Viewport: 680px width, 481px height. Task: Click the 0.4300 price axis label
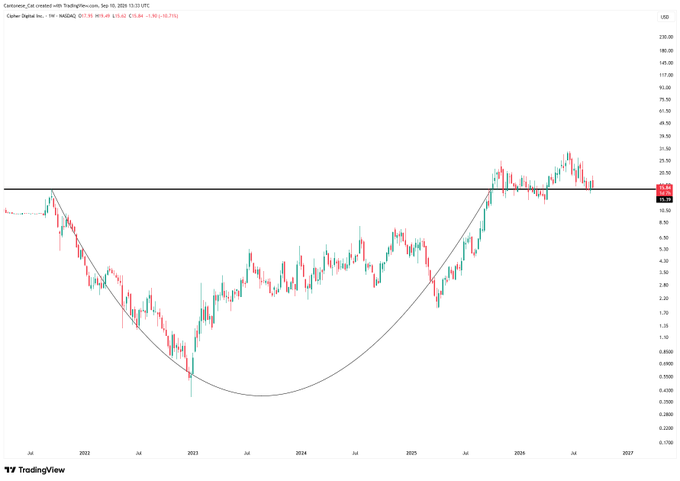click(666, 390)
